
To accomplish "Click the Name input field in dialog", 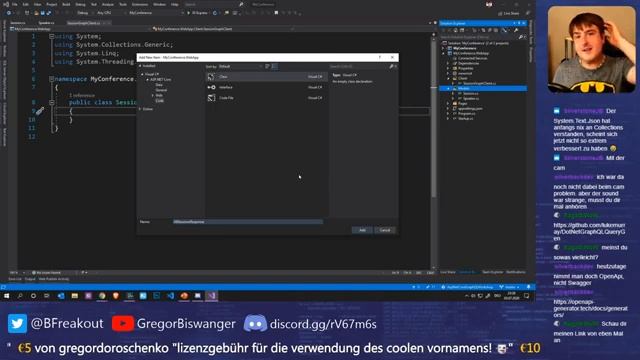I will (x=248, y=222).
